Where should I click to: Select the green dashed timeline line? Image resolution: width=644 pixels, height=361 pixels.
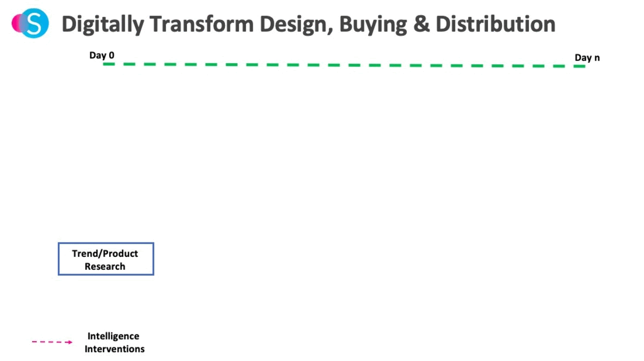coord(344,65)
